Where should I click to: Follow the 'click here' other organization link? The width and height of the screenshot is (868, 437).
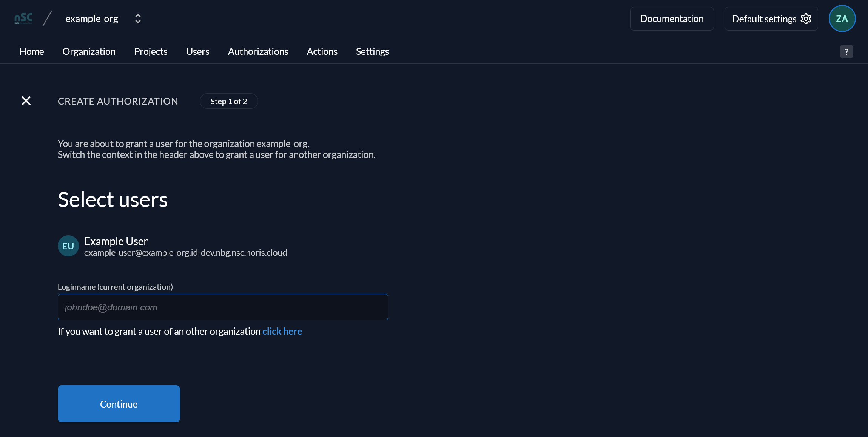pos(282,331)
